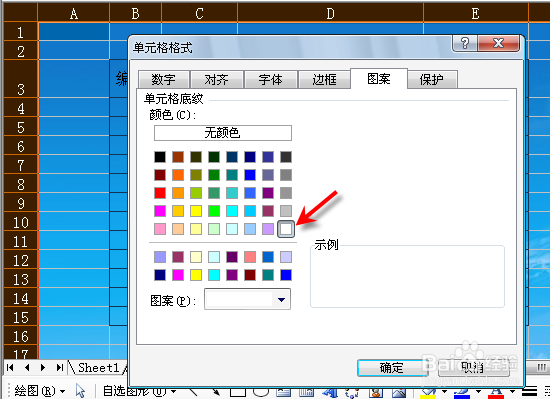The width and height of the screenshot is (550, 399).
Task: Select row 16 header
Action: click(20, 336)
